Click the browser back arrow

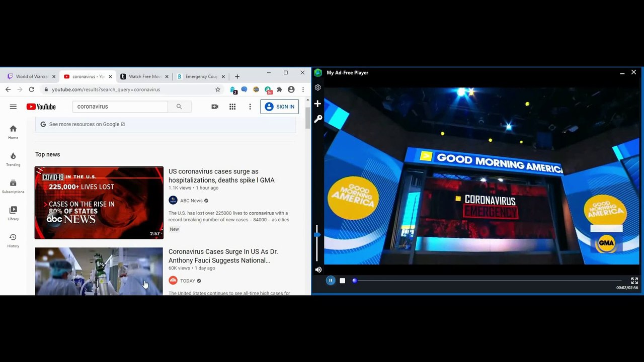8,89
